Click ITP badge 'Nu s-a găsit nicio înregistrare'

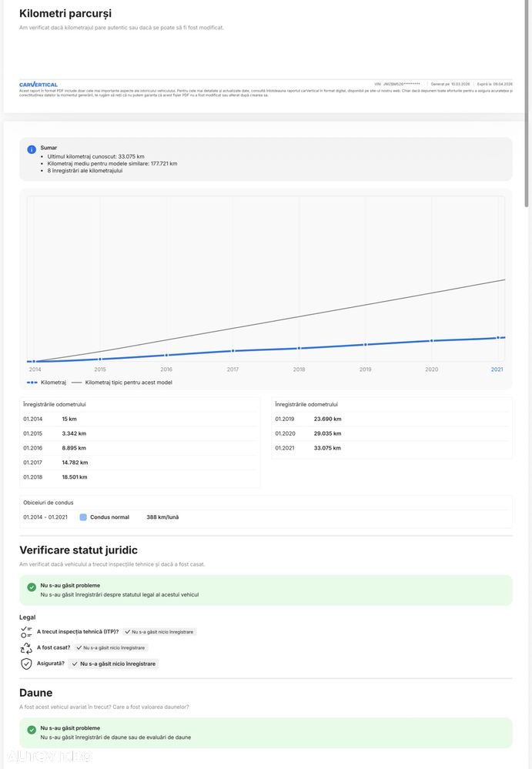pyautogui.click(x=159, y=632)
